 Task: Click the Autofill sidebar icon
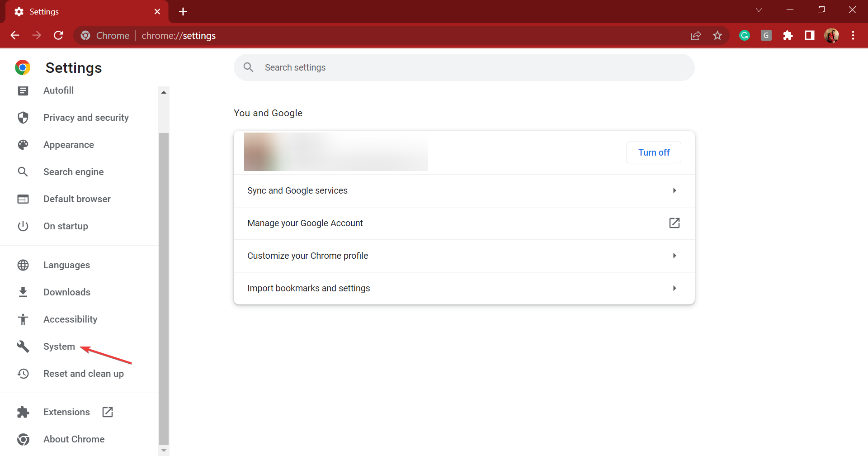tap(23, 90)
